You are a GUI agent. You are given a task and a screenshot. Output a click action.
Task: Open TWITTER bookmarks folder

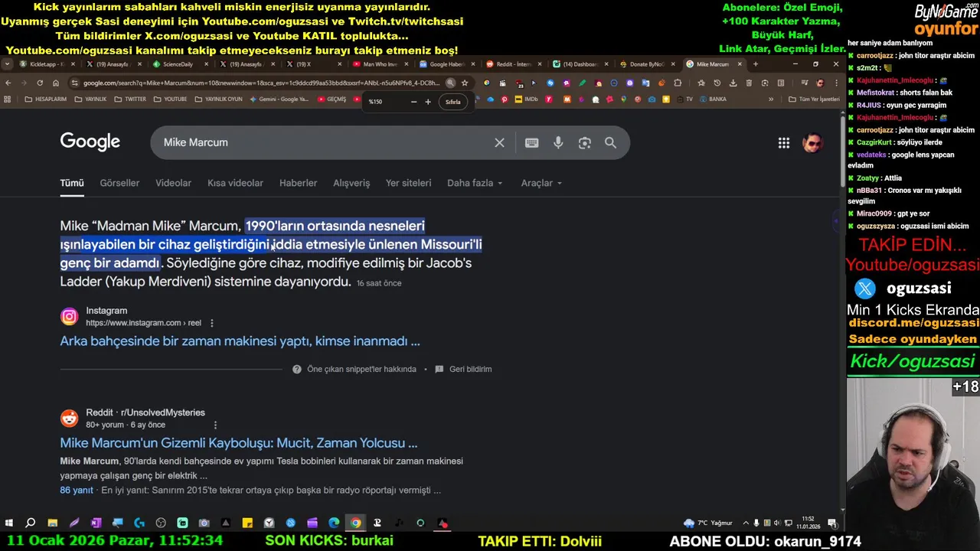tap(130, 99)
